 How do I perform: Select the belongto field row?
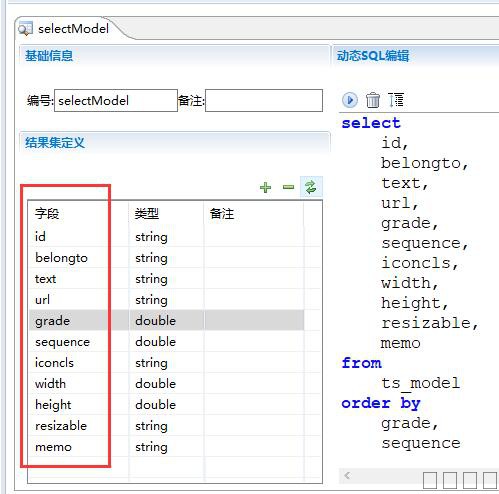(166, 258)
